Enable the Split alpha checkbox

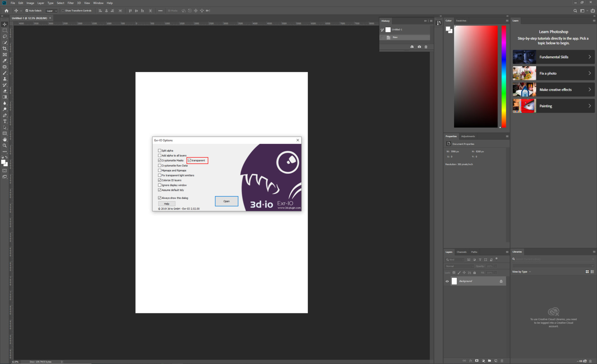click(x=160, y=150)
